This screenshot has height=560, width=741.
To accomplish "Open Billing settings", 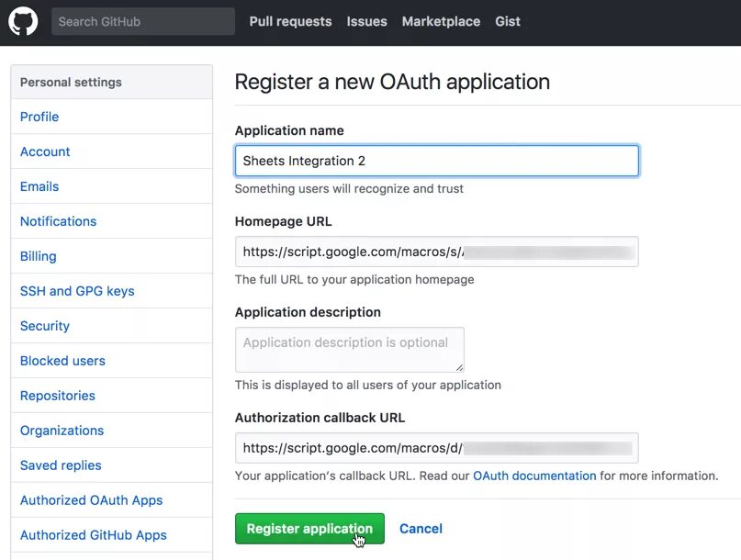I will tap(38, 256).
